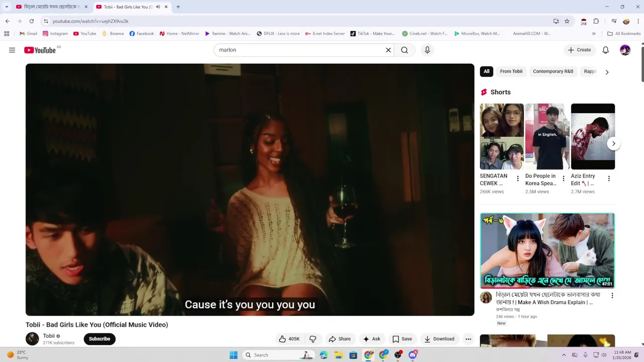Open options for Make A Wish Drama video
Screen dimensions: 644x362
coord(612,296)
